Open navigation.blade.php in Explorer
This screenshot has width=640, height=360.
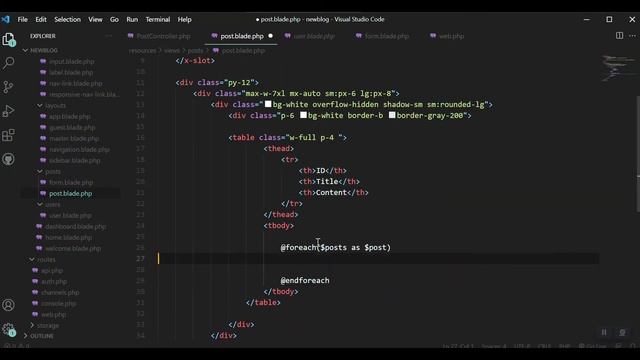click(x=79, y=149)
